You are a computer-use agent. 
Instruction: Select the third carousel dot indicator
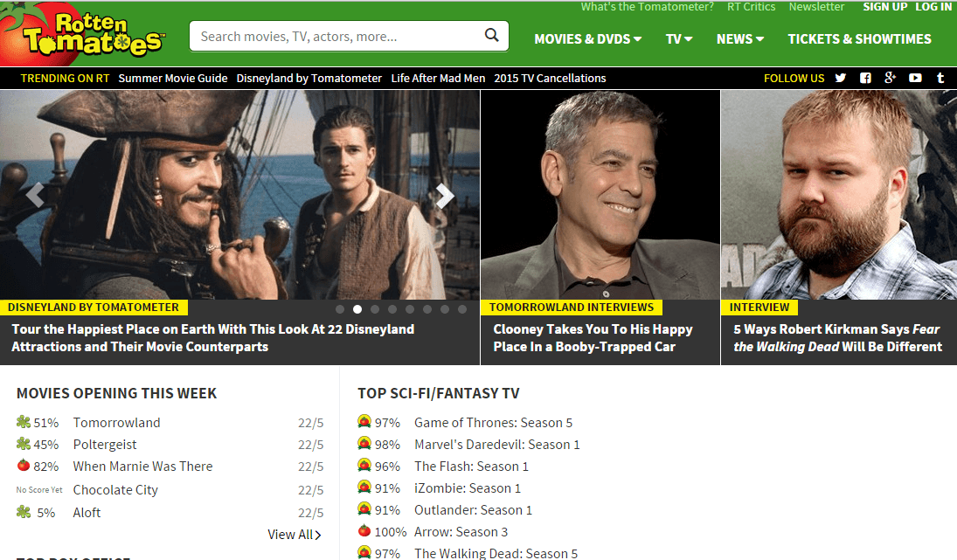[375, 309]
